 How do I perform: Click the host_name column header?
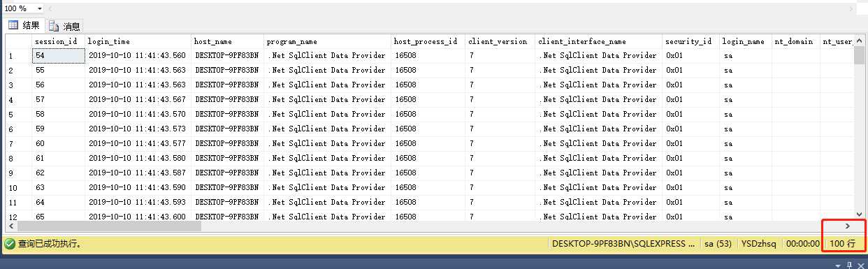click(x=228, y=41)
